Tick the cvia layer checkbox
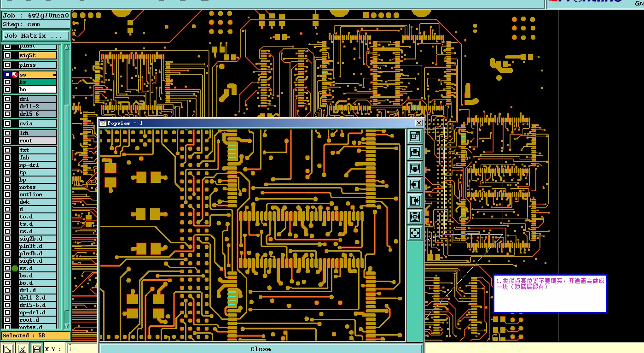This screenshot has width=644, height=353. click(x=7, y=124)
